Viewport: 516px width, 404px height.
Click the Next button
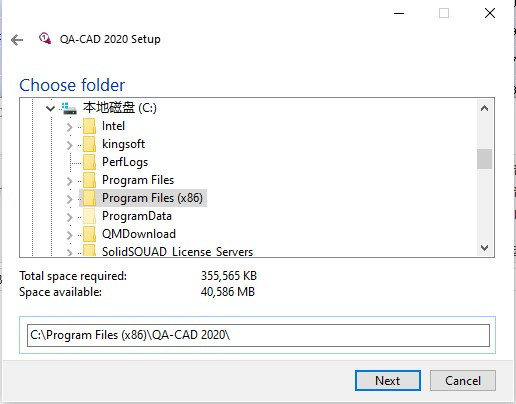click(x=388, y=380)
